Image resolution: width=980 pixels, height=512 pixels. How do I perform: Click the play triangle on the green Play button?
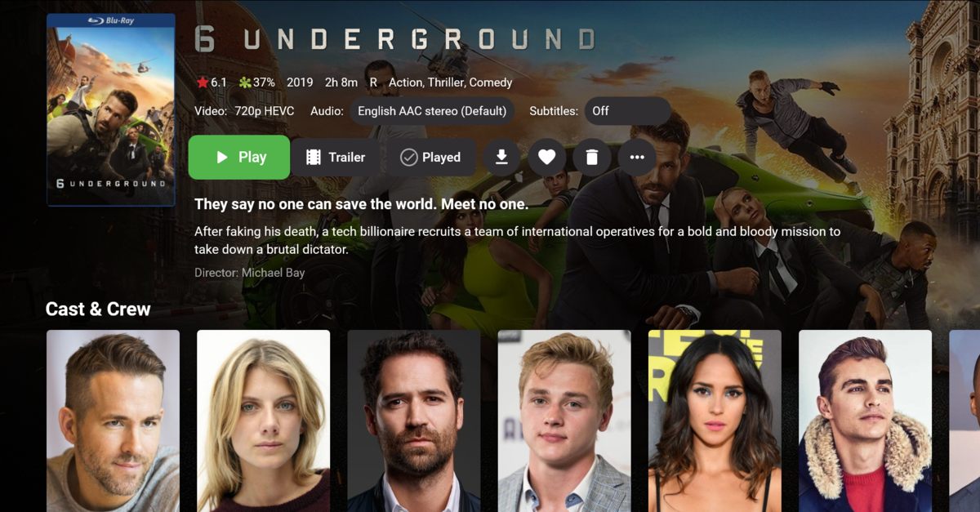click(x=221, y=158)
